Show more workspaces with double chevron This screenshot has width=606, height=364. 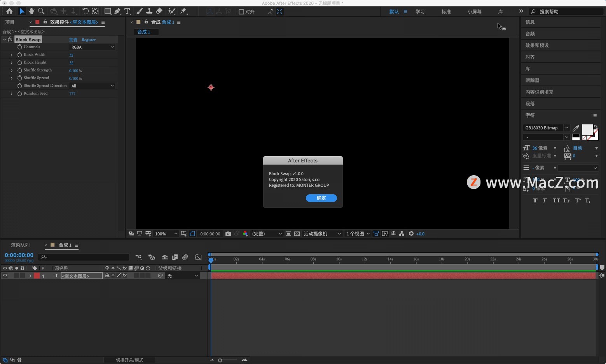pos(521,11)
